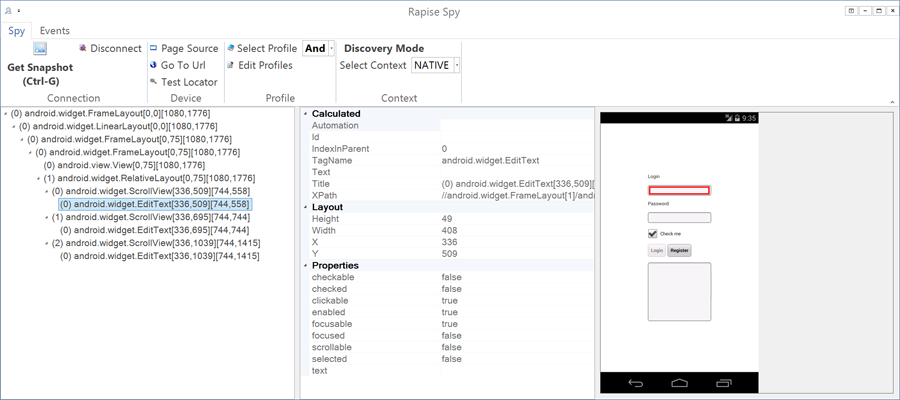
Task: Click the Login button in the device preview
Action: pyautogui.click(x=656, y=250)
